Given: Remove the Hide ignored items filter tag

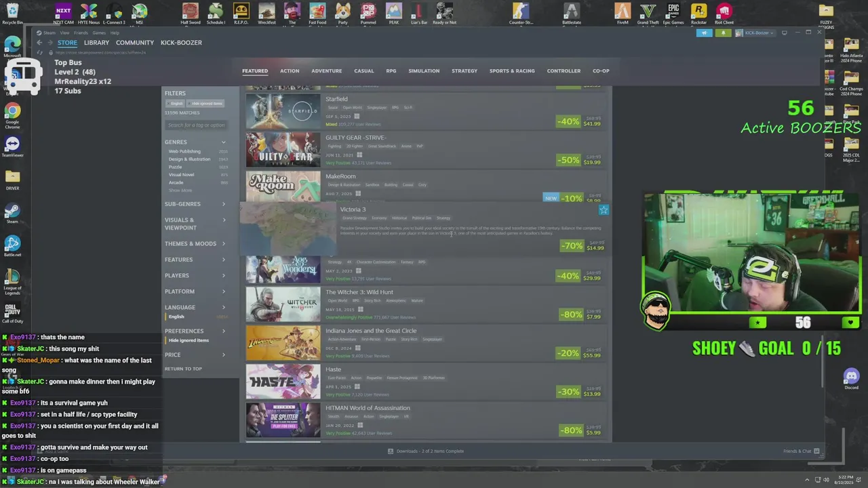Looking at the screenshot, I should click(206, 103).
